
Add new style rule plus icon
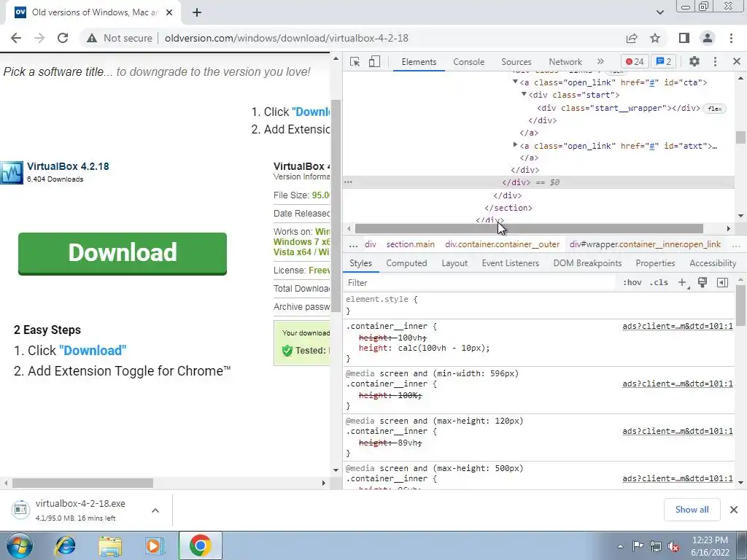(x=683, y=283)
